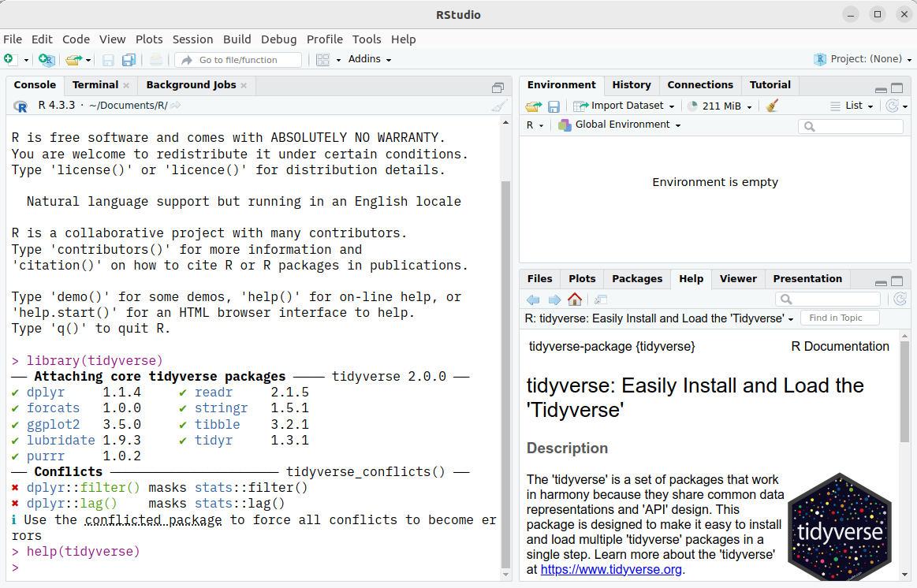Open an existing file via folder icon
This screenshot has width=917, height=588.
click(x=73, y=60)
